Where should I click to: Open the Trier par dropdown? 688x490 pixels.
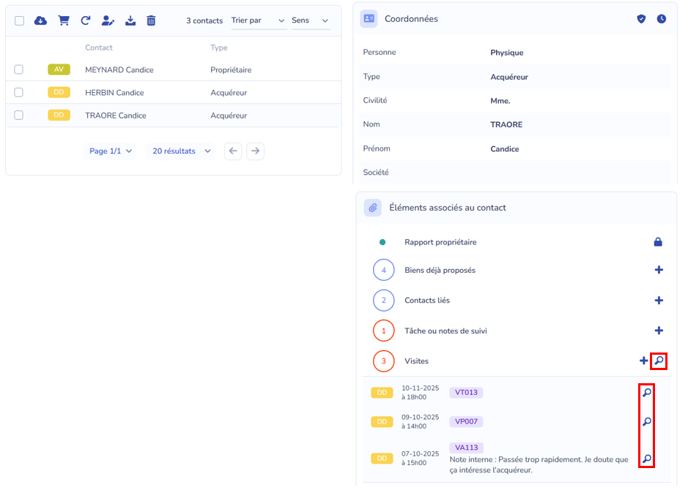[x=257, y=21]
